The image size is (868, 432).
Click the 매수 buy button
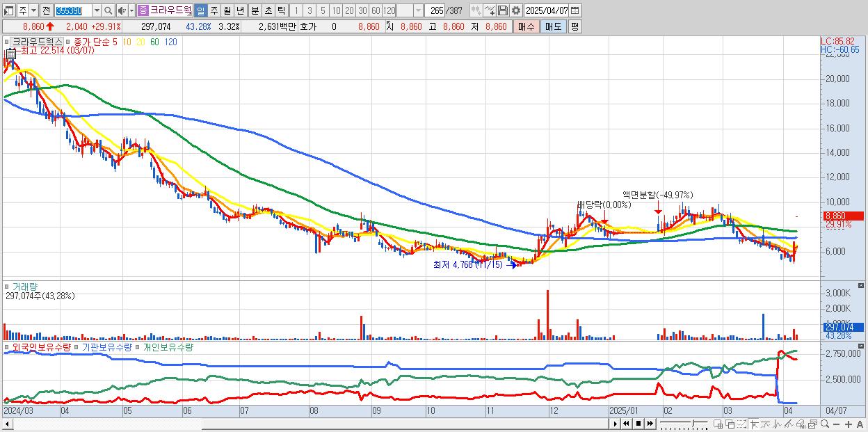[526, 26]
